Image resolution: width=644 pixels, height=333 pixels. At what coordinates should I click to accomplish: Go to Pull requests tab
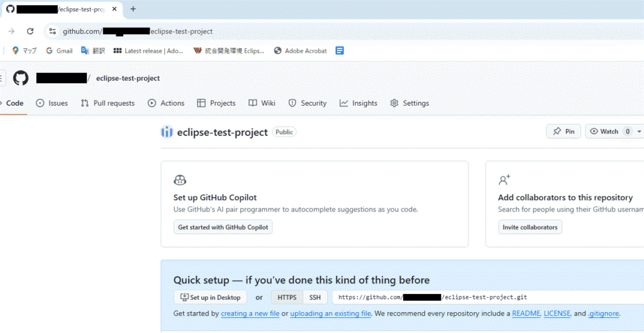(108, 103)
